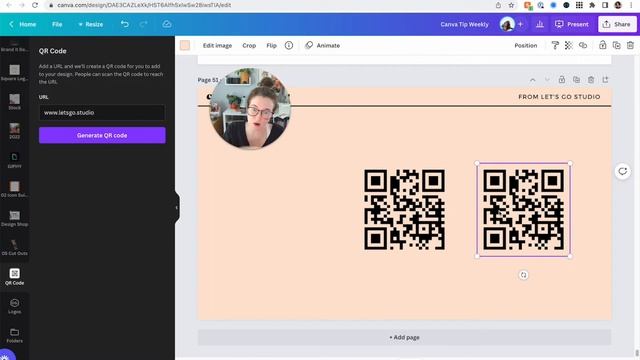Lock the selected element from toolbar
This screenshot has width=640, height=360.
point(602,45)
